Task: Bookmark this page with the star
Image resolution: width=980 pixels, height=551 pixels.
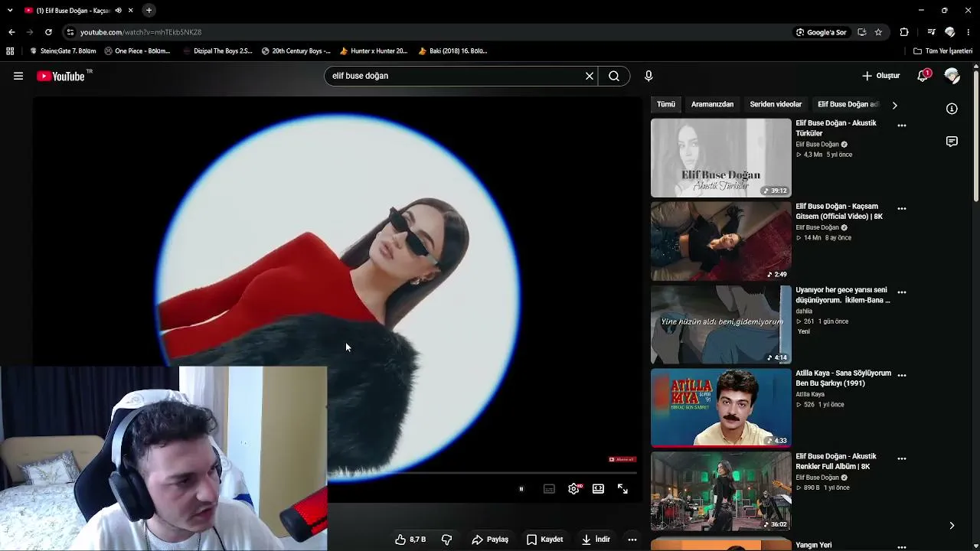Action: [878, 32]
